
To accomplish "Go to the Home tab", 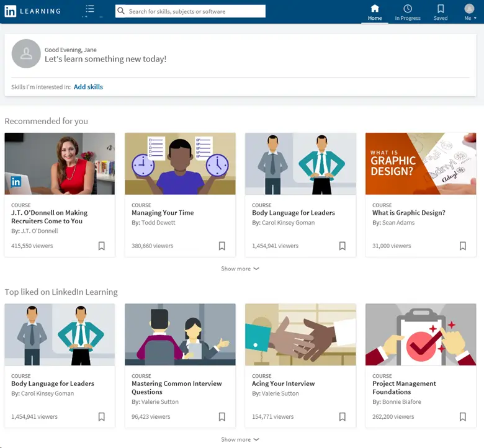I will (375, 12).
